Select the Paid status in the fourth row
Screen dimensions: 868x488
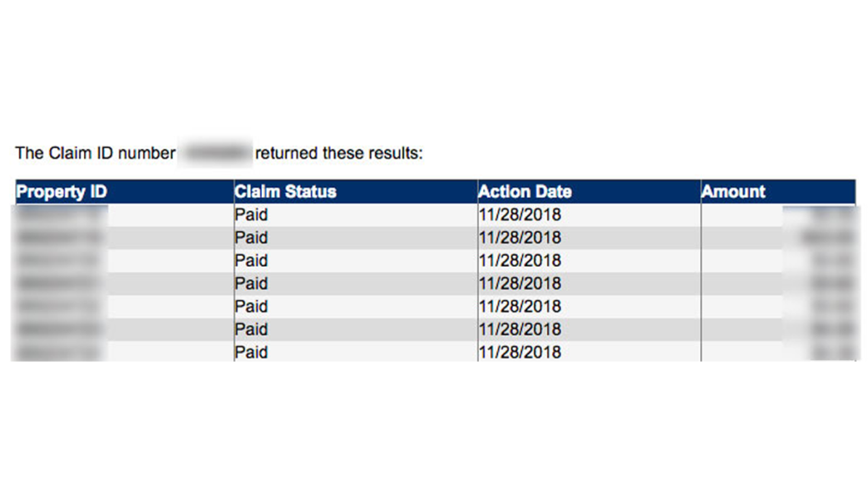(x=251, y=283)
